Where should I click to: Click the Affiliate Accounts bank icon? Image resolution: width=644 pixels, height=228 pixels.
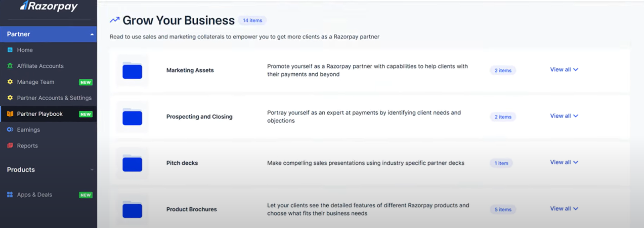pyautogui.click(x=10, y=66)
